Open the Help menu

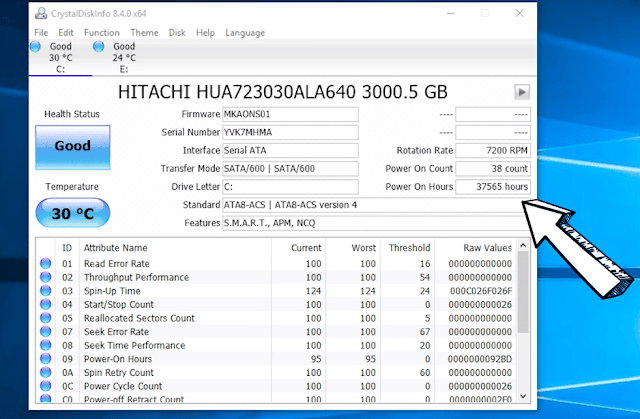pyautogui.click(x=205, y=33)
